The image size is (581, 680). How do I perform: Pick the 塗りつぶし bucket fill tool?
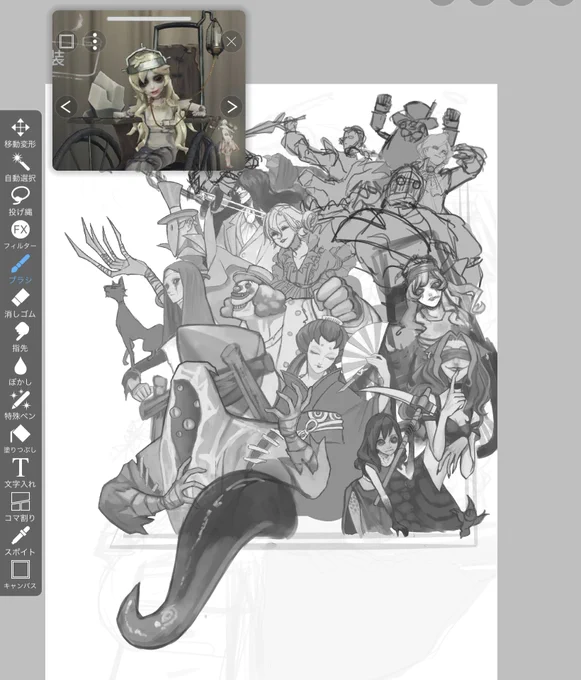coord(20,439)
